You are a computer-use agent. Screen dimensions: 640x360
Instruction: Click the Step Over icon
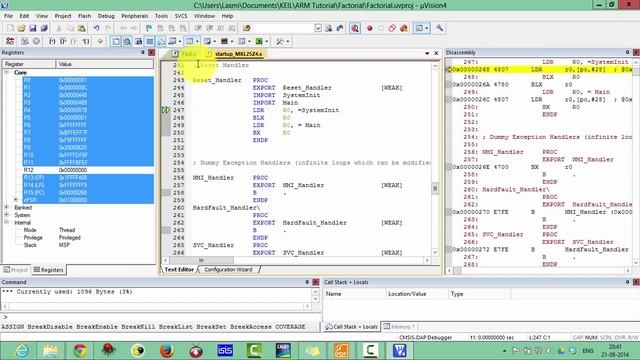click(x=63, y=41)
